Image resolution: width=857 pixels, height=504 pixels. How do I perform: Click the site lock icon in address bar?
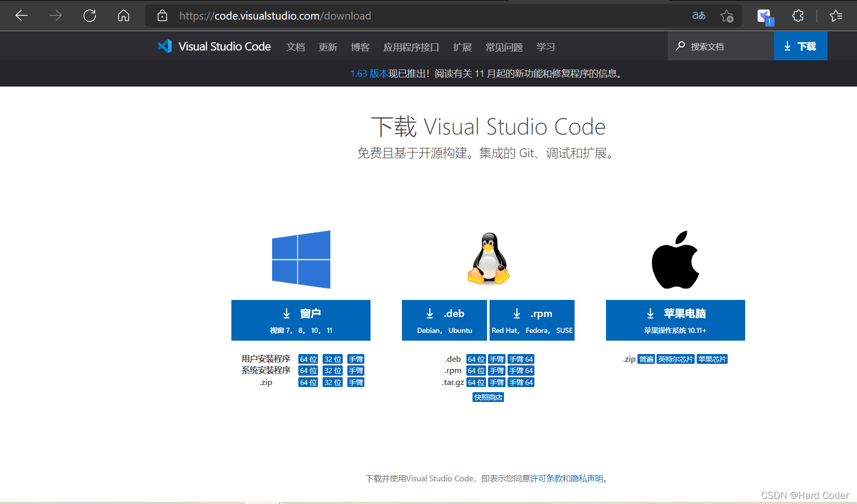[x=162, y=15]
